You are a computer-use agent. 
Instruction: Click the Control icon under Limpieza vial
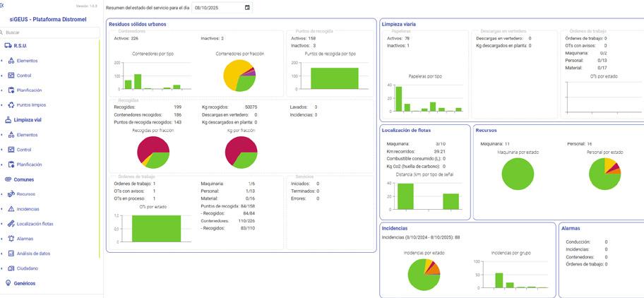11,150
